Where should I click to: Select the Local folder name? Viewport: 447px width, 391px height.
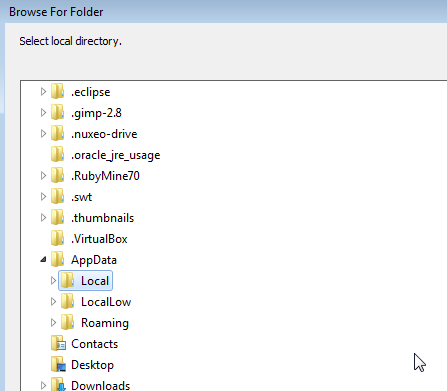pos(95,281)
